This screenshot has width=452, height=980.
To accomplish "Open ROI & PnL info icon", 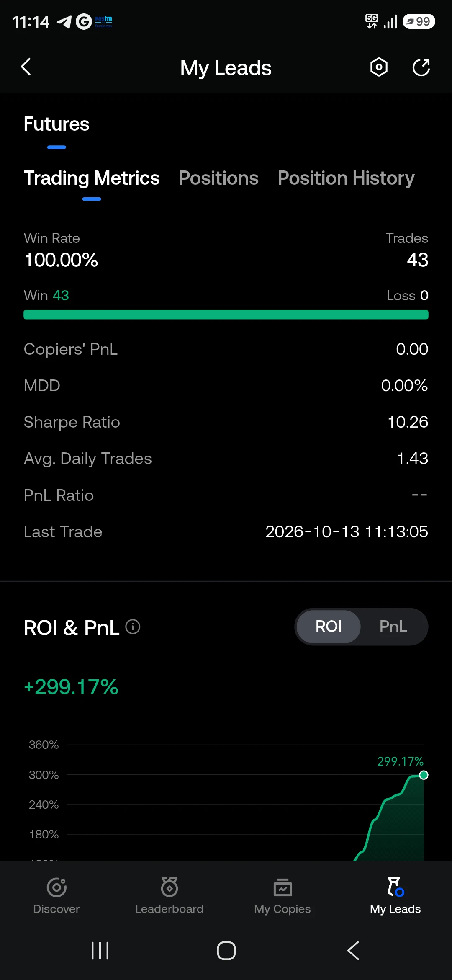I will [x=133, y=627].
